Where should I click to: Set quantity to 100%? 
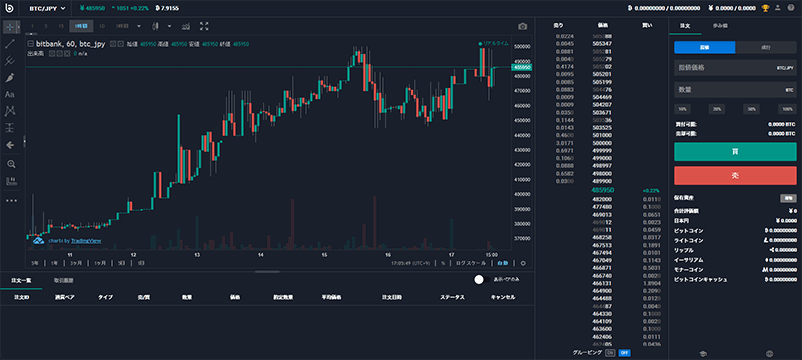tap(788, 109)
